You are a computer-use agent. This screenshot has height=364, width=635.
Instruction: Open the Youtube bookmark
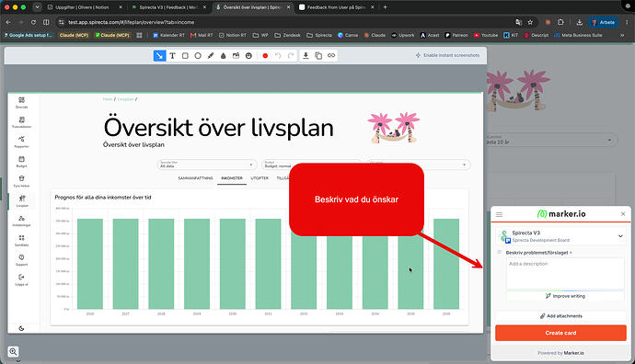pyautogui.click(x=486, y=35)
